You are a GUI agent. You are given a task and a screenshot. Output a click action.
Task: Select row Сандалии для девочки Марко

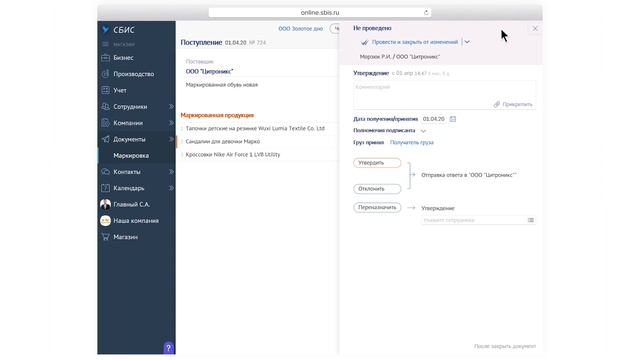(257, 141)
